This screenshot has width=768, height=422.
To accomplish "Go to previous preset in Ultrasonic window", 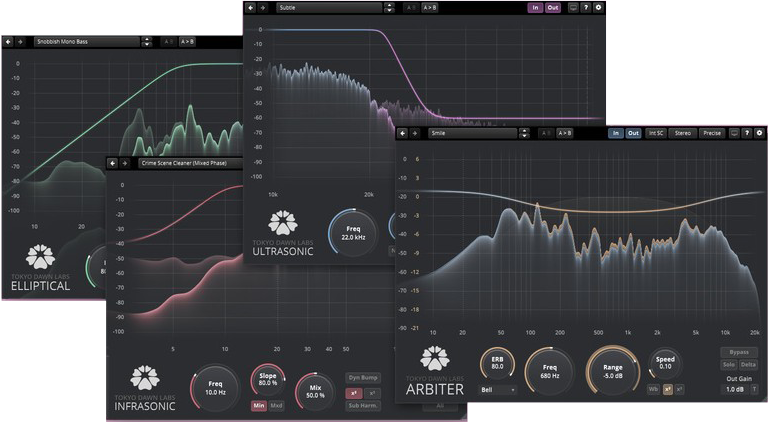I will 251,7.
